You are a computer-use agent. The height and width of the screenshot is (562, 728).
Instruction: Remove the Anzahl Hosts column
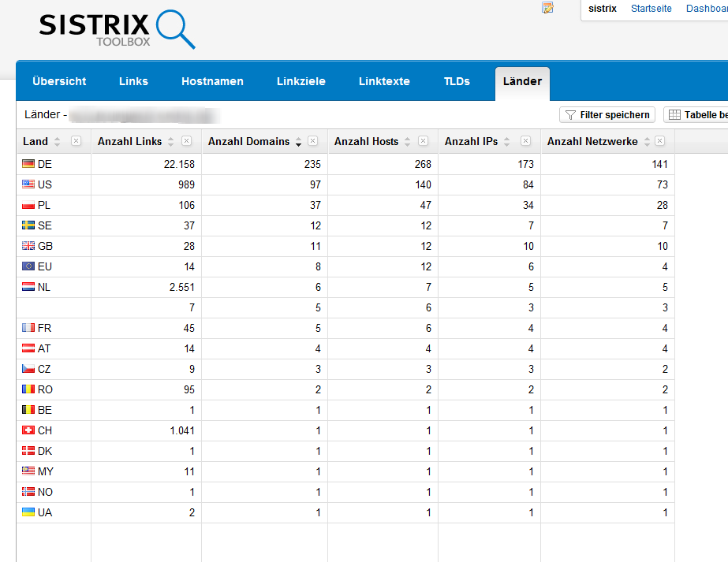[423, 141]
